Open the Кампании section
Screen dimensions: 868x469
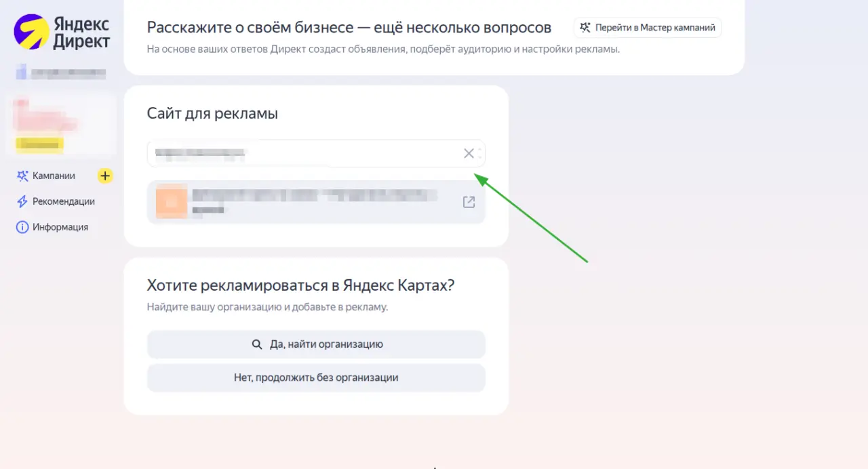click(54, 176)
